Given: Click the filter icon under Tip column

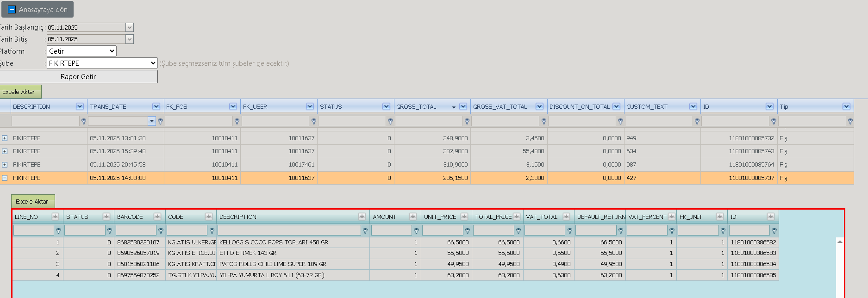Looking at the screenshot, I should pos(850,121).
